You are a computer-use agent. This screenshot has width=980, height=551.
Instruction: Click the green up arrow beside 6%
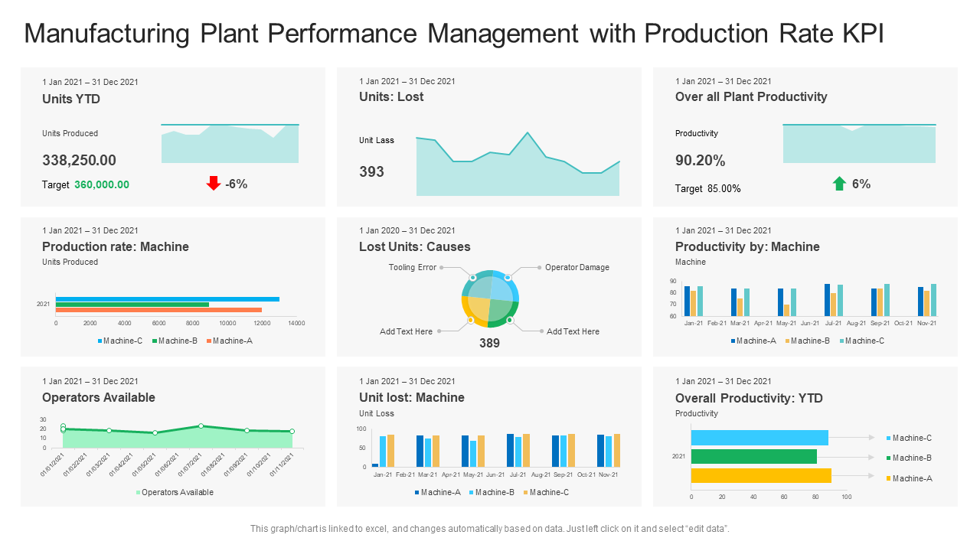pyautogui.click(x=839, y=184)
